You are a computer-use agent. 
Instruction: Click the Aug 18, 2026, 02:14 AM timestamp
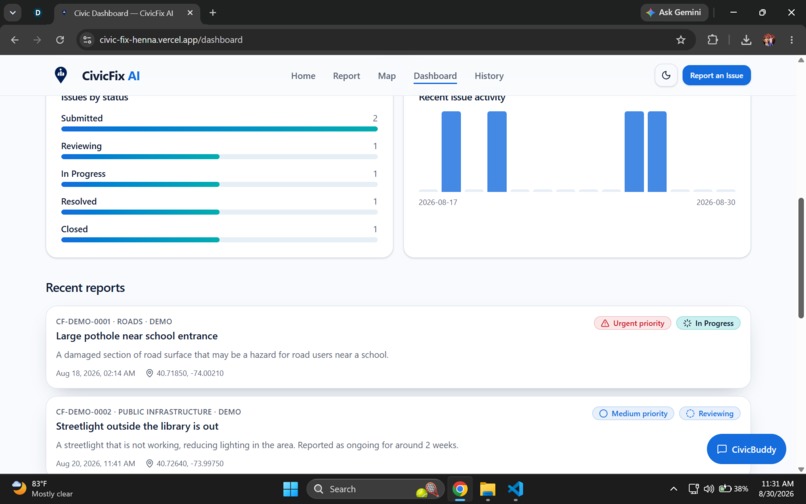pyautogui.click(x=96, y=373)
